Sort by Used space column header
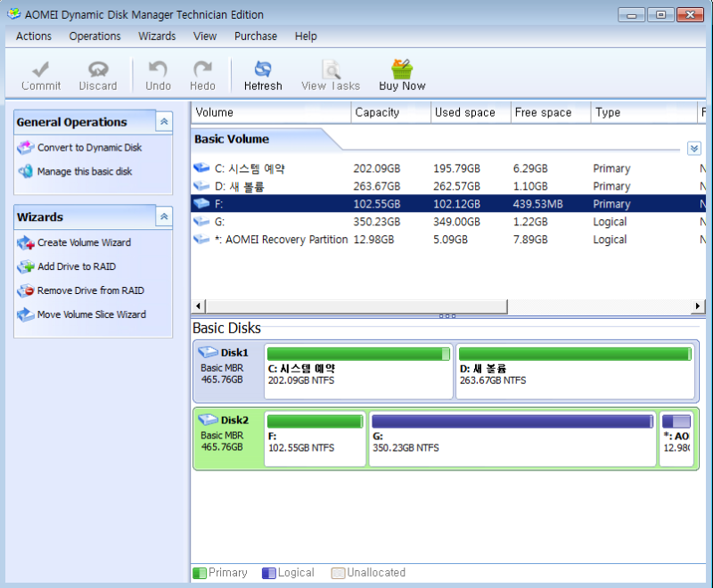This screenshot has height=588, width=713. pyautogui.click(x=471, y=112)
